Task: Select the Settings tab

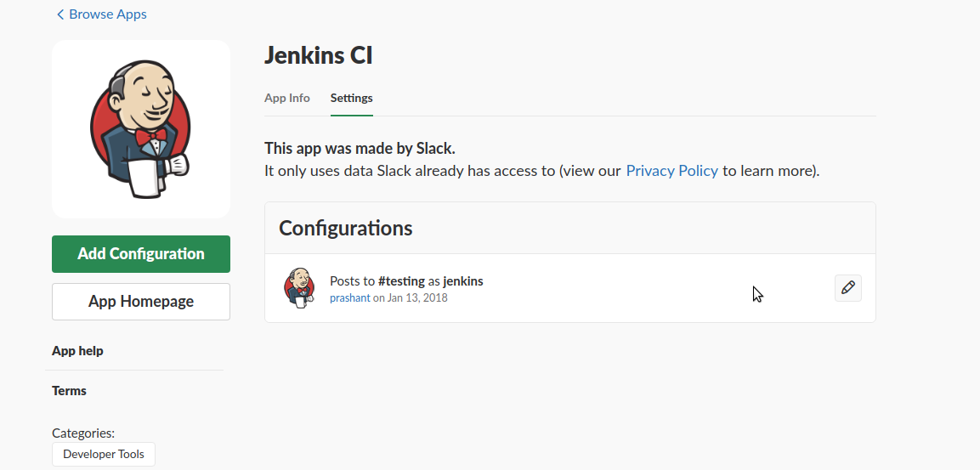Action: click(x=351, y=98)
